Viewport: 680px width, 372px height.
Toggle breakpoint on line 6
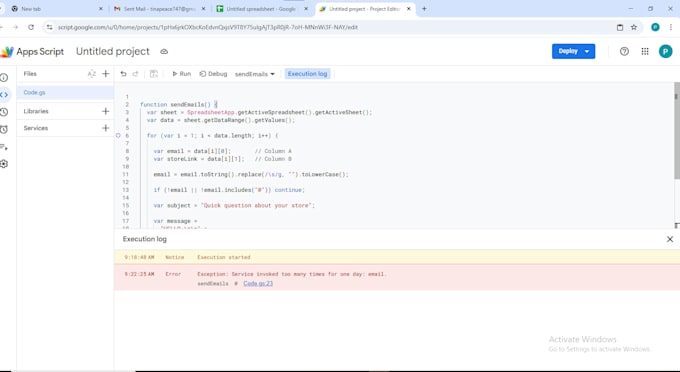tap(118, 135)
